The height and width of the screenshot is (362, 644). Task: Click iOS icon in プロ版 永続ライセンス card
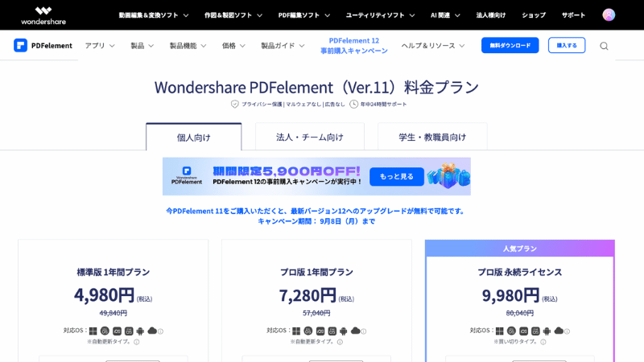pos(524,331)
